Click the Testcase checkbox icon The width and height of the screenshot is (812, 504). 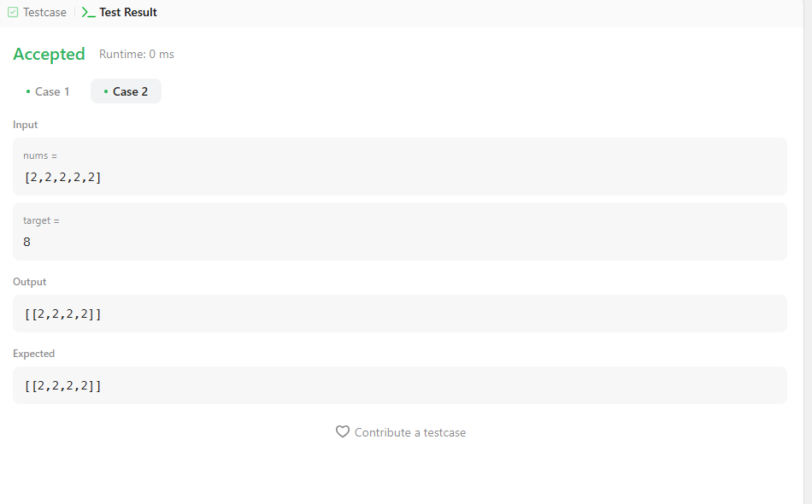point(13,12)
